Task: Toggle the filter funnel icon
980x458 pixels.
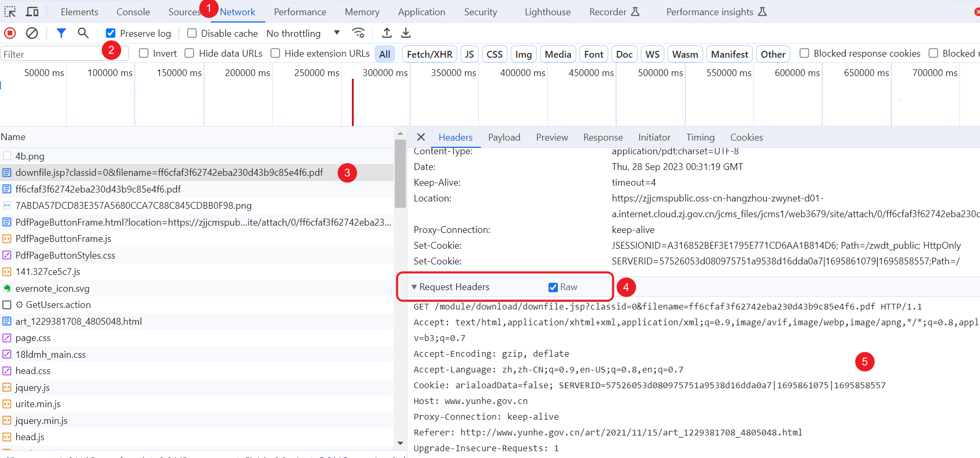Action: 61,33
